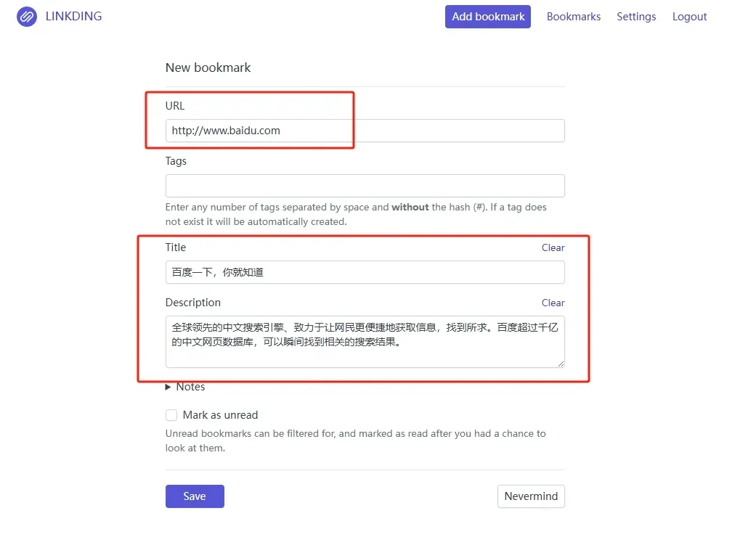Log out using the Logout link
756x537 pixels.
[689, 17]
